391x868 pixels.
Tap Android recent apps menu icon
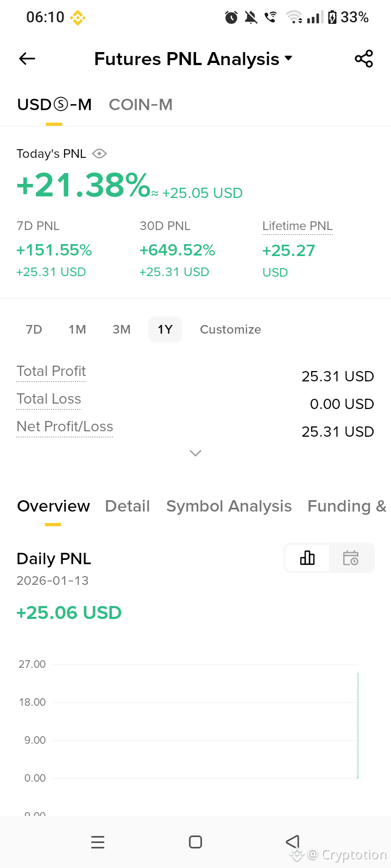[98, 842]
